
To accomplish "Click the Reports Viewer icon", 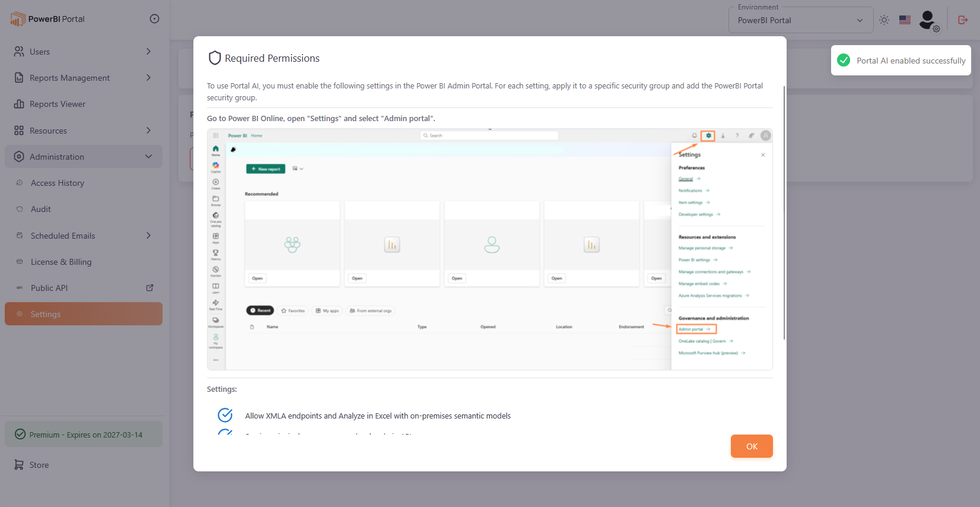I will [19, 104].
